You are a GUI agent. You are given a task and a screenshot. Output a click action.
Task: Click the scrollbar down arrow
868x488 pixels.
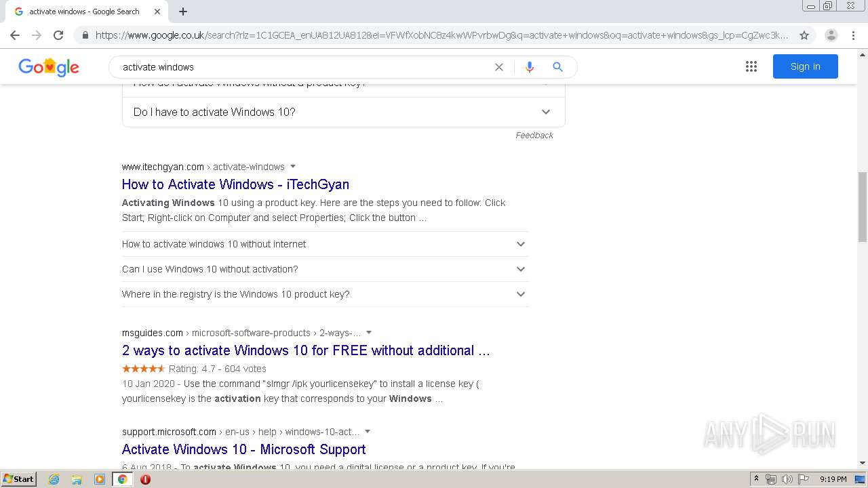click(x=863, y=463)
